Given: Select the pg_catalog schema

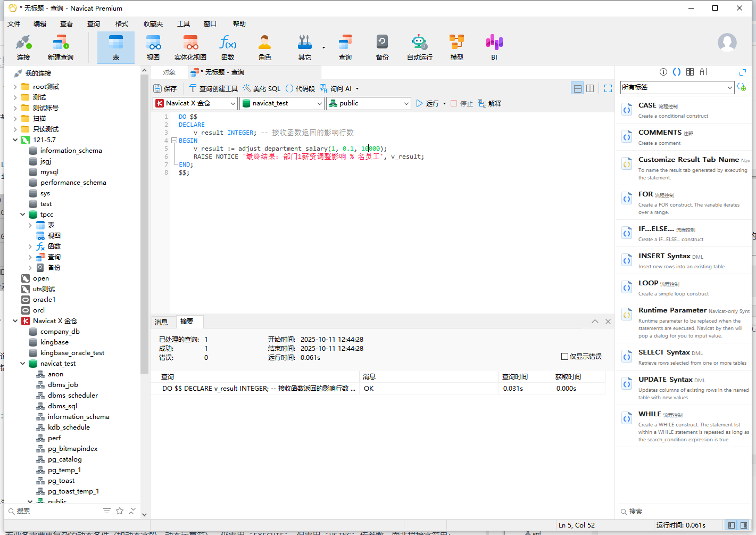Looking at the screenshot, I should [x=65, y=459].
